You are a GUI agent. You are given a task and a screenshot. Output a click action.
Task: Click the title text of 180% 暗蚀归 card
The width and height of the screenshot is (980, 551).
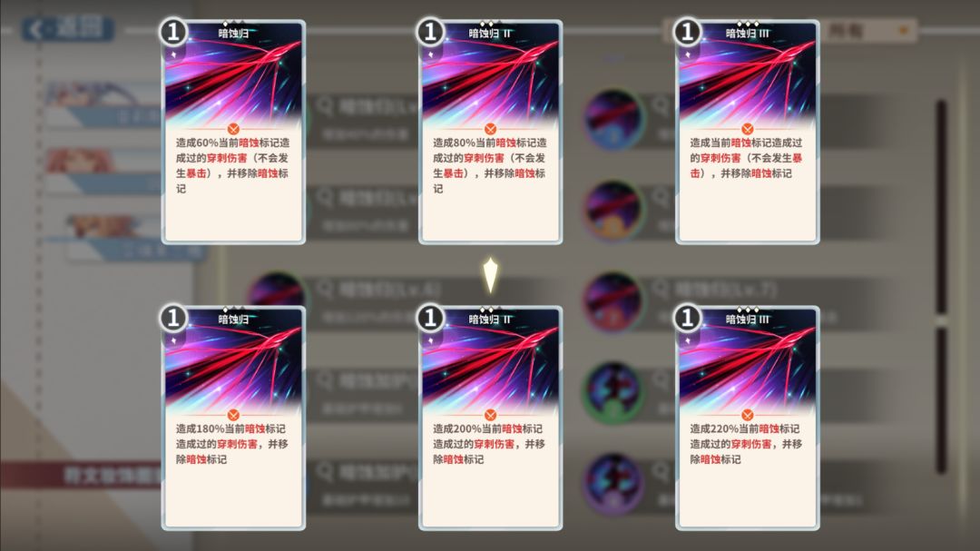coord(233,320)
